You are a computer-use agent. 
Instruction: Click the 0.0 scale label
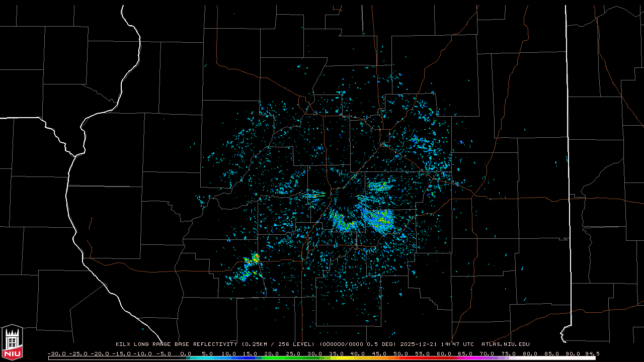[186, 353]
